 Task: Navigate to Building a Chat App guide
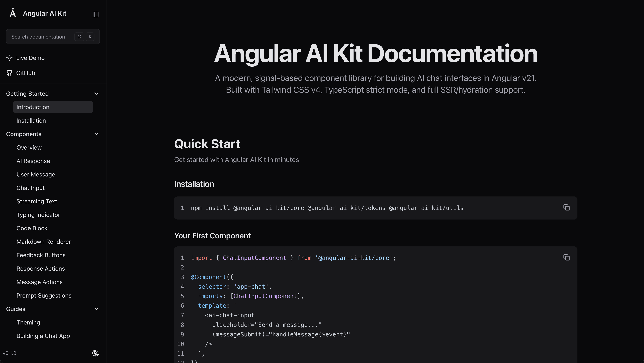click(43, 336)
